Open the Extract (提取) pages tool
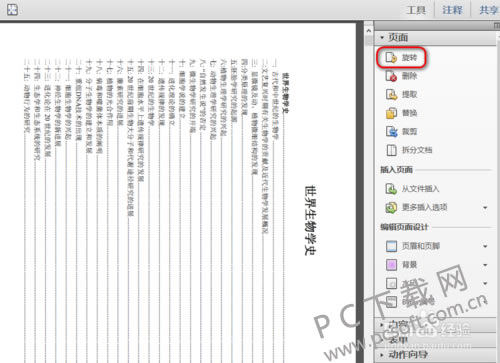Image resolution: width=500 pixels, height=363 pixels. [401, 95]
